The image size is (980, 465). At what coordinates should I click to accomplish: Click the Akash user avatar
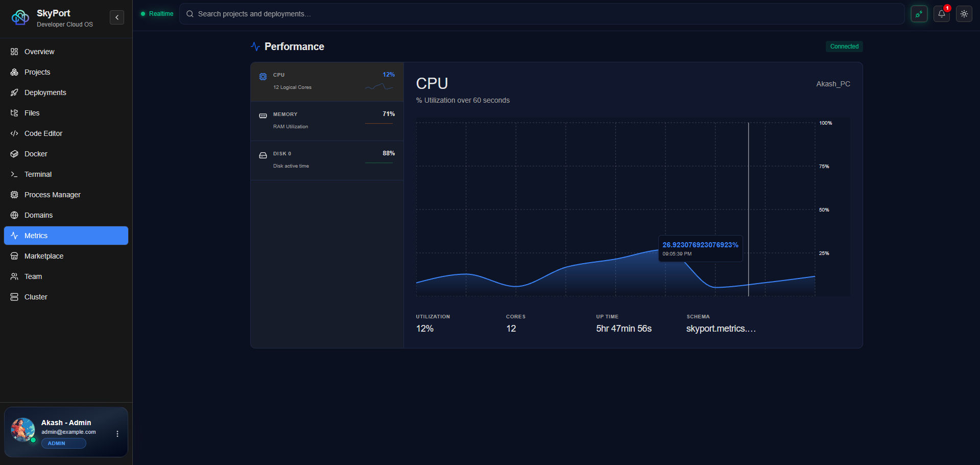(x=23, y=430)
